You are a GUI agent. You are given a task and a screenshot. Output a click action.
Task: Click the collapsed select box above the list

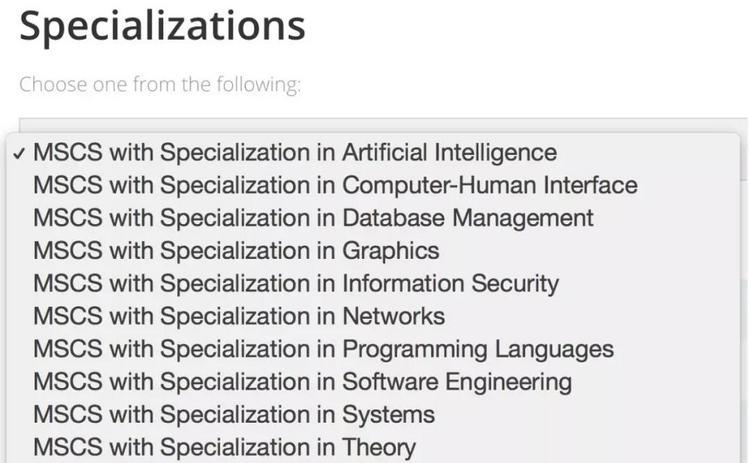coord(380,125)
